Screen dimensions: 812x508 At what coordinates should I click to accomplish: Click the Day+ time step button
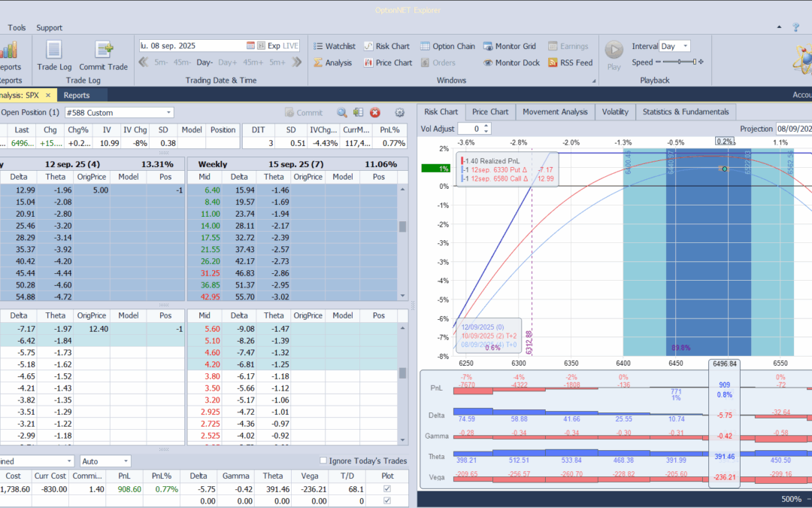pyautogui.click(x=227, y=62)
